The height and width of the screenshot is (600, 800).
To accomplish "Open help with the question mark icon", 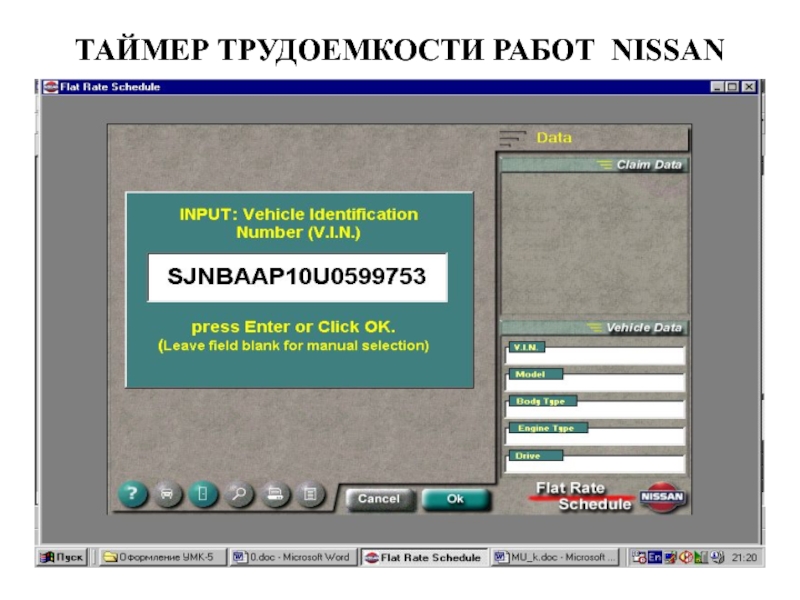I will pos(132,494).
